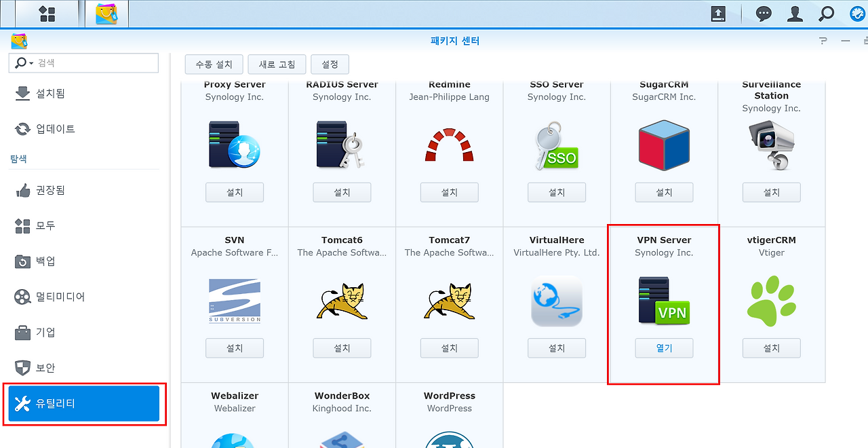Select the 유틸리티 utilities category
Image resolution: width=868 pixels, height=448 pixels.
[84, 404]
